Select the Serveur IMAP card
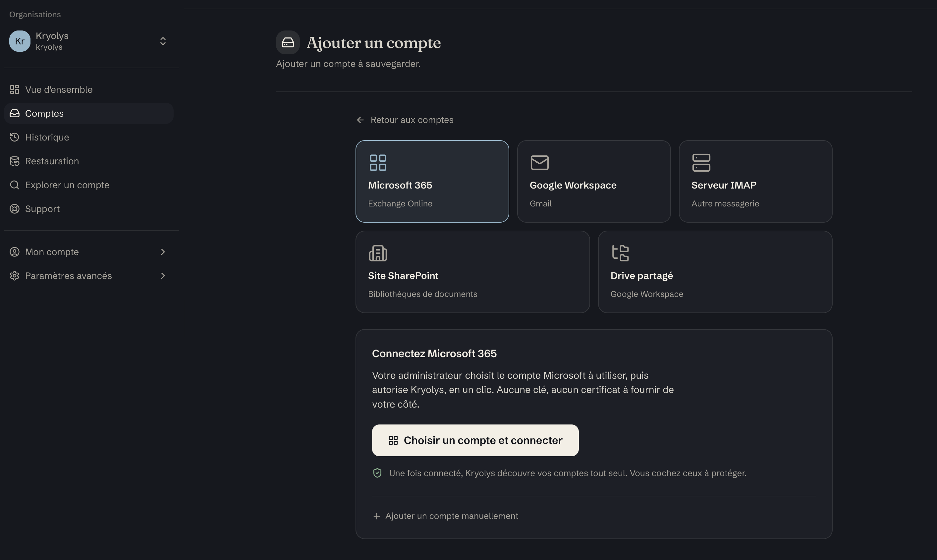 coord(755,182)
